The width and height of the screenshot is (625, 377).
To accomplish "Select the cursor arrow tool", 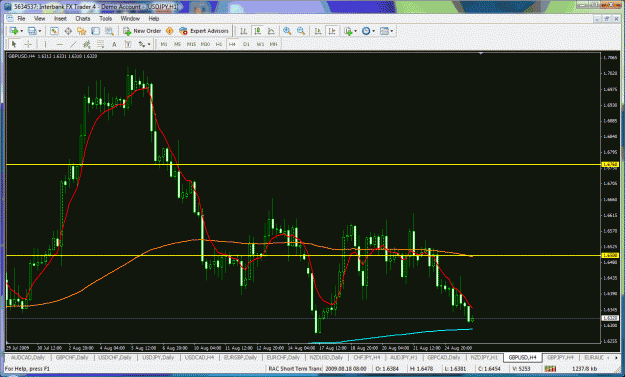I will tap(14, 44).
